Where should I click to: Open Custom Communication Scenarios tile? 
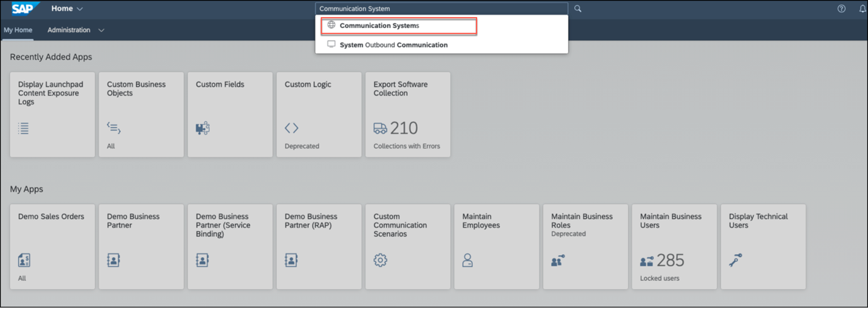tap(408, 247)
